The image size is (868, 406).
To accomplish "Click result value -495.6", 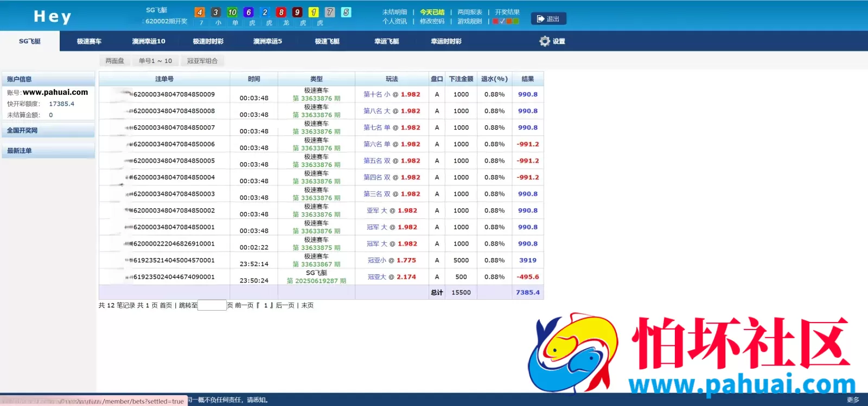I will click(x=528, y=277).
